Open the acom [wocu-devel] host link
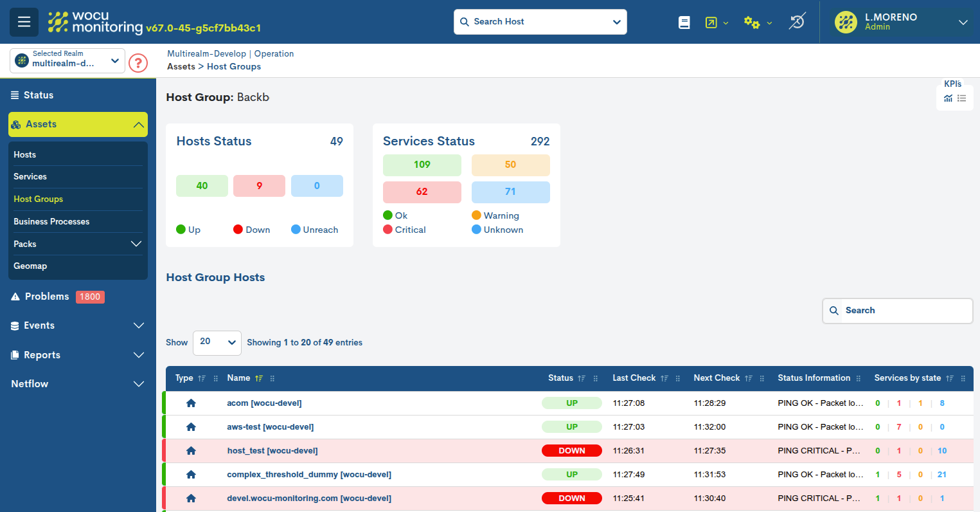 264,403
